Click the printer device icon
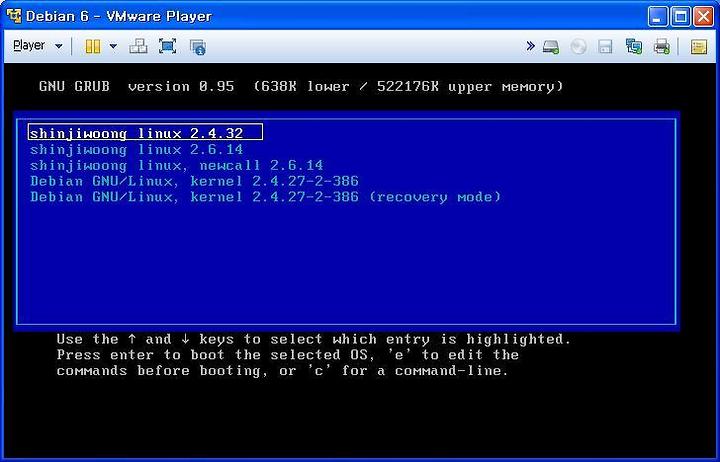Image resolution: width=720 pixels, height=462 pixels. [x=662, y=46]
